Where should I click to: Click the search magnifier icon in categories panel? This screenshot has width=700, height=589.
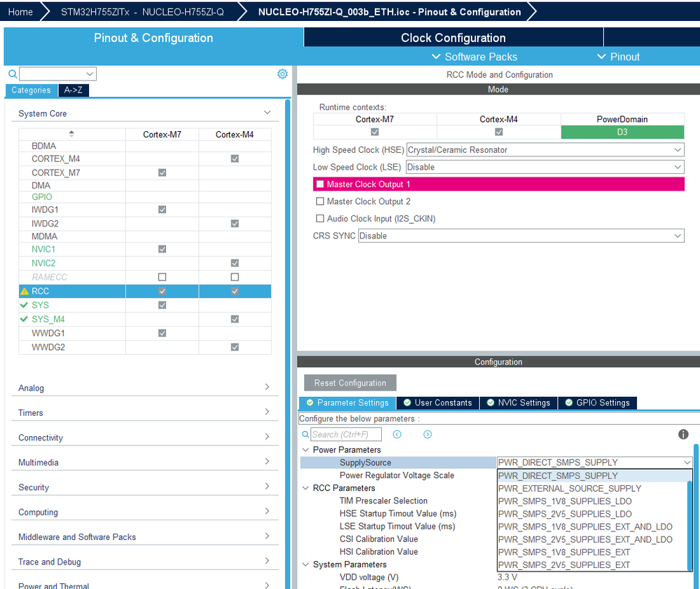pyautogui.click(x=13, y=74)
